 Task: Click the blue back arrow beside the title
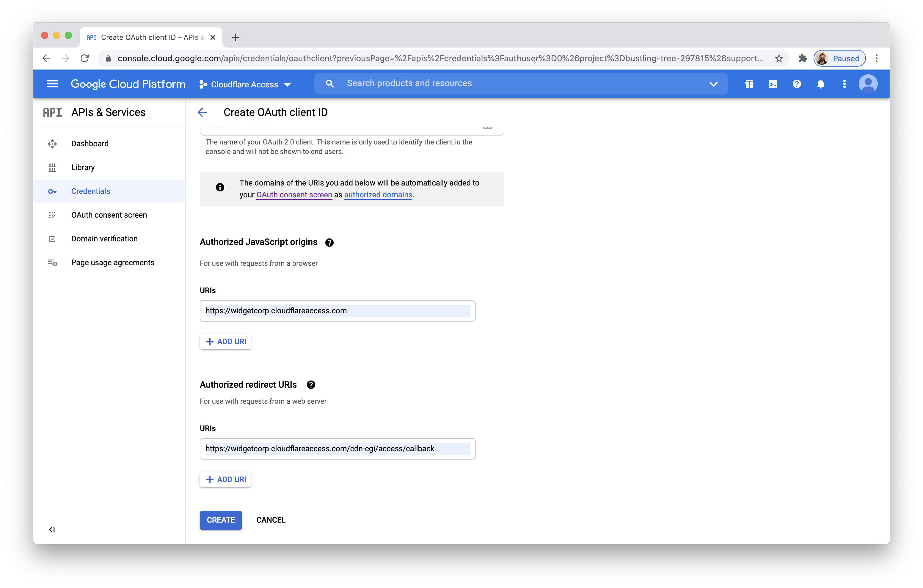point(202,112)
